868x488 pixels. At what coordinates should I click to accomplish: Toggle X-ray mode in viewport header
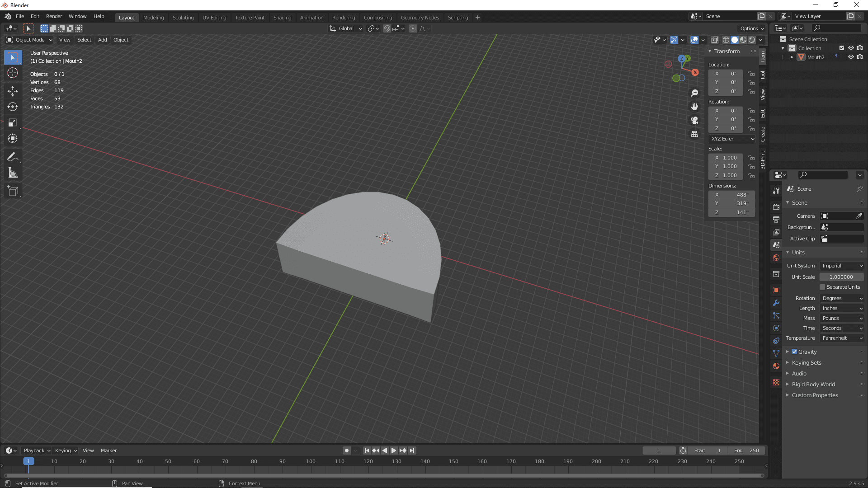(x=715, y=40)
